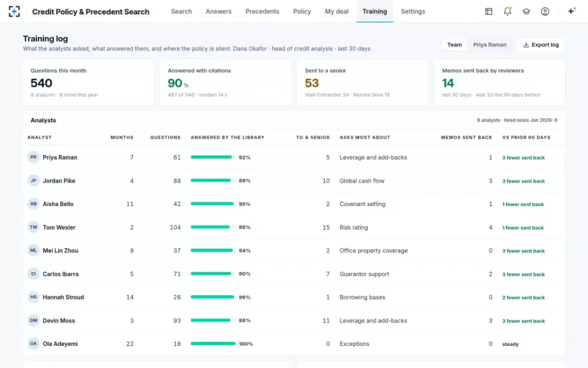Click the Exceptions topic
This screenshot has width=588, height=368.
[354, 344]
